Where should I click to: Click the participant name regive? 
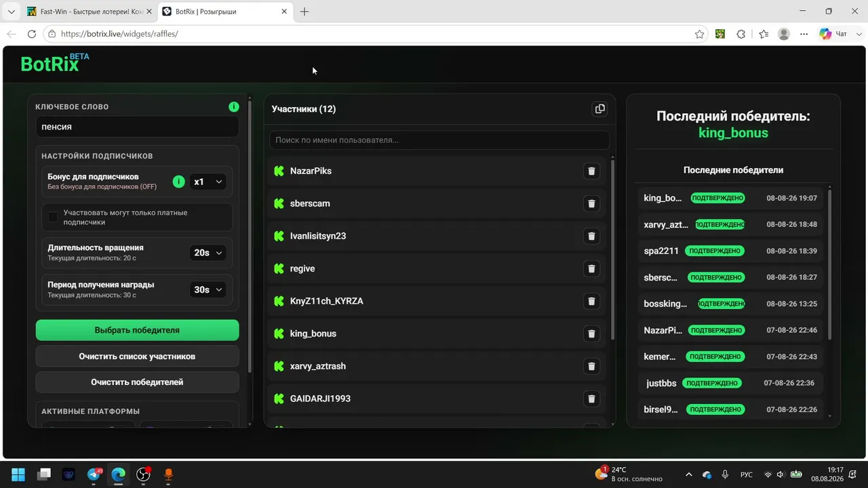302,268
